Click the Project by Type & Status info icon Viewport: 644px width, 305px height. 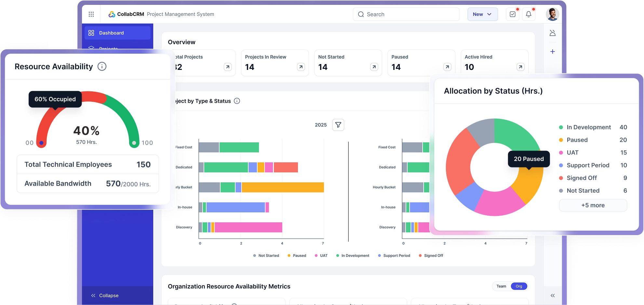pos(237,101)
